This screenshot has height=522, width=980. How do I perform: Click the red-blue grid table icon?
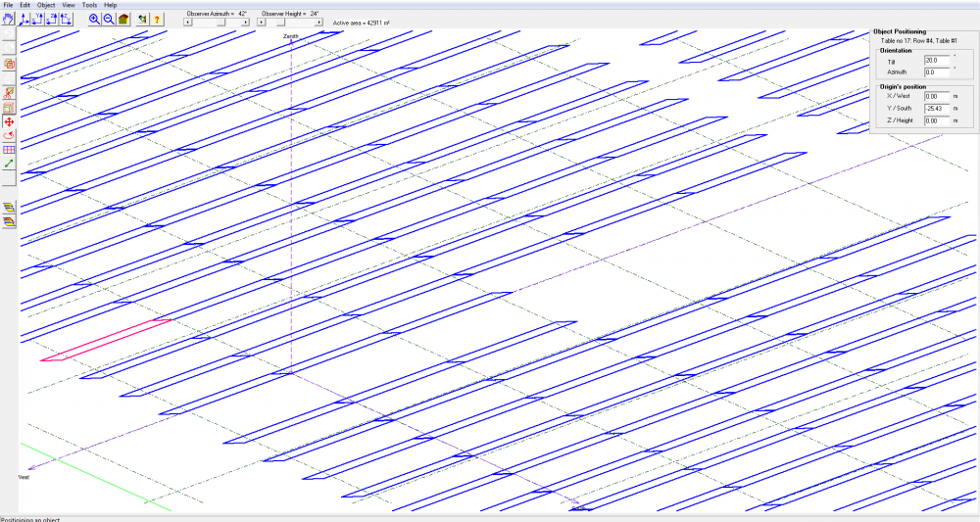point(9,150)
